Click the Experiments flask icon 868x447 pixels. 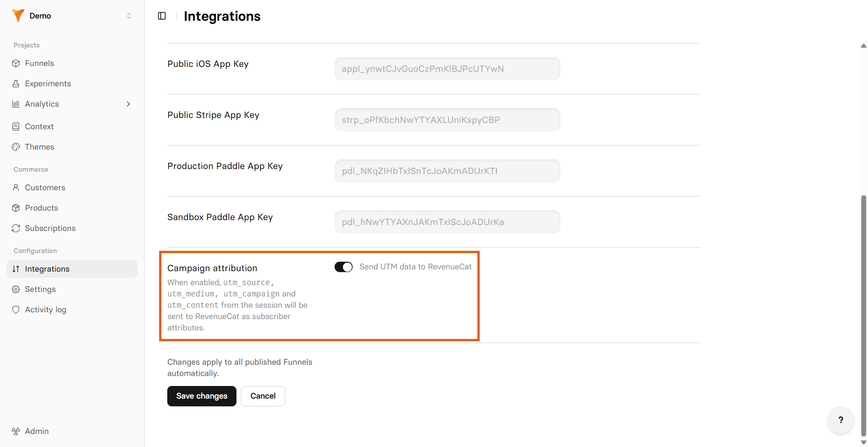(x=16, y=84)
